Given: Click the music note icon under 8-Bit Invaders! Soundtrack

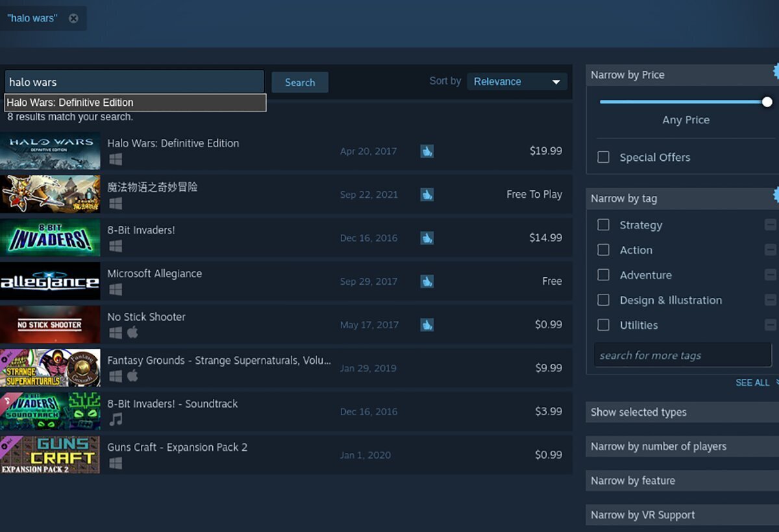Looking at the screenshot, I should coord(116,420).
